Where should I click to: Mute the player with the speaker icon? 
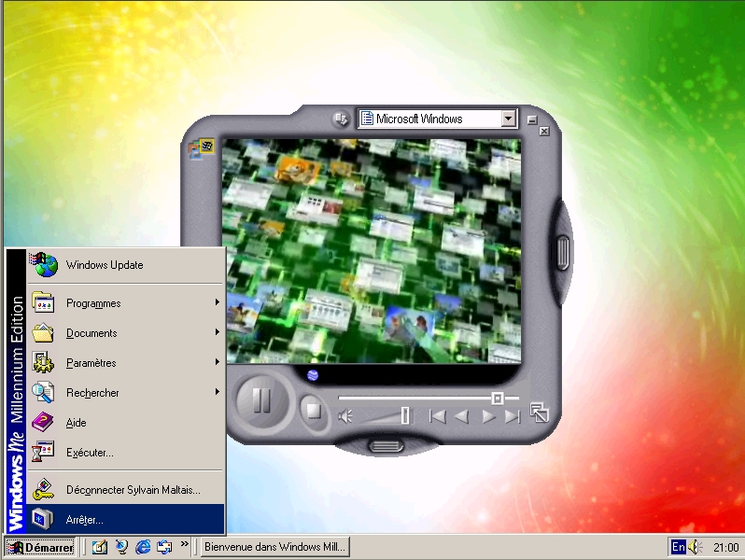(345, 416)
